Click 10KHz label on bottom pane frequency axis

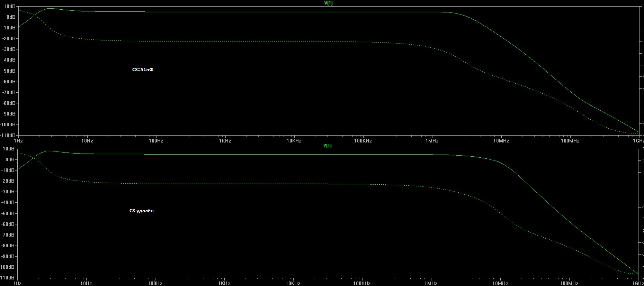coord(293,283)
